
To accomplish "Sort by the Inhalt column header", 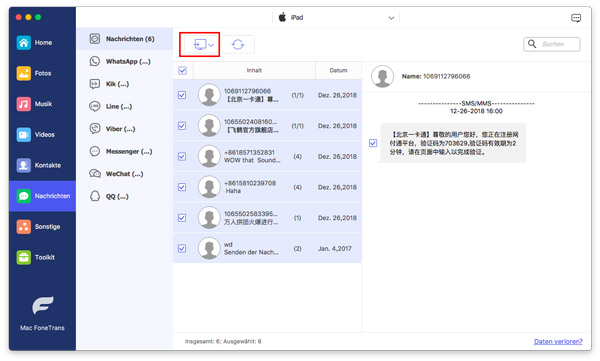I will point(254,70).
